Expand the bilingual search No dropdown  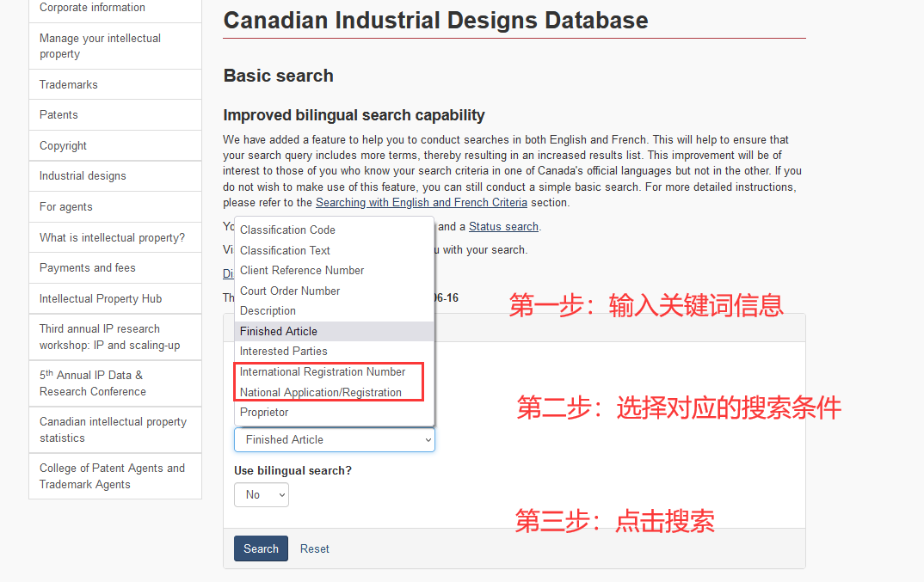262,494
